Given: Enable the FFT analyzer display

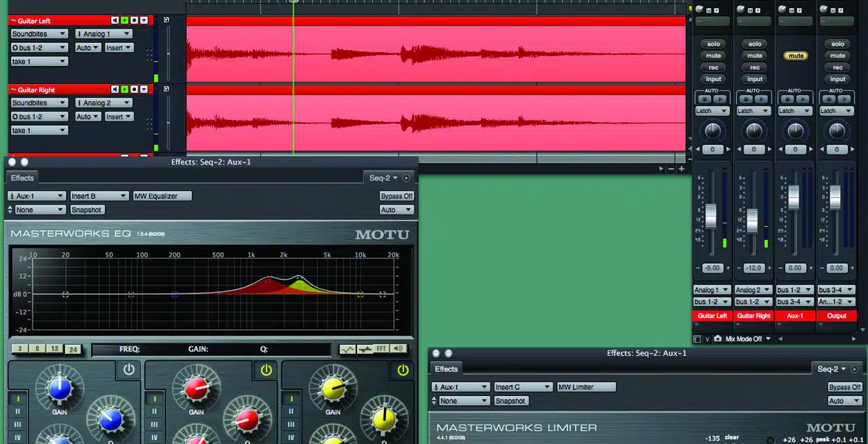Looking at the screenshot, I should 382,349.
